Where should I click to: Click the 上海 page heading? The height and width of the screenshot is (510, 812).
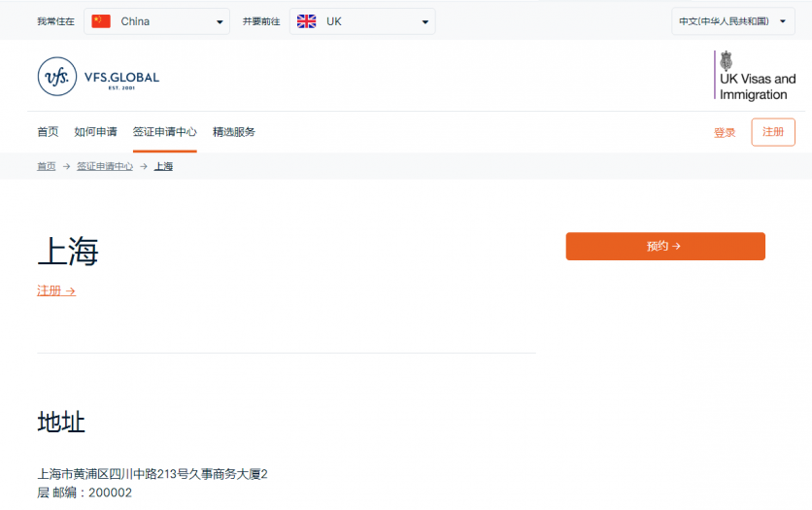click(68, 252)
